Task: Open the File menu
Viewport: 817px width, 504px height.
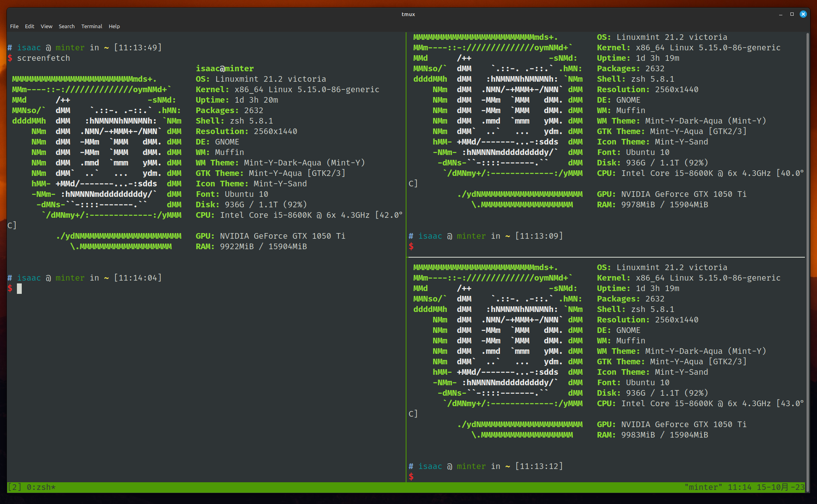Action: tap(14, 26)
